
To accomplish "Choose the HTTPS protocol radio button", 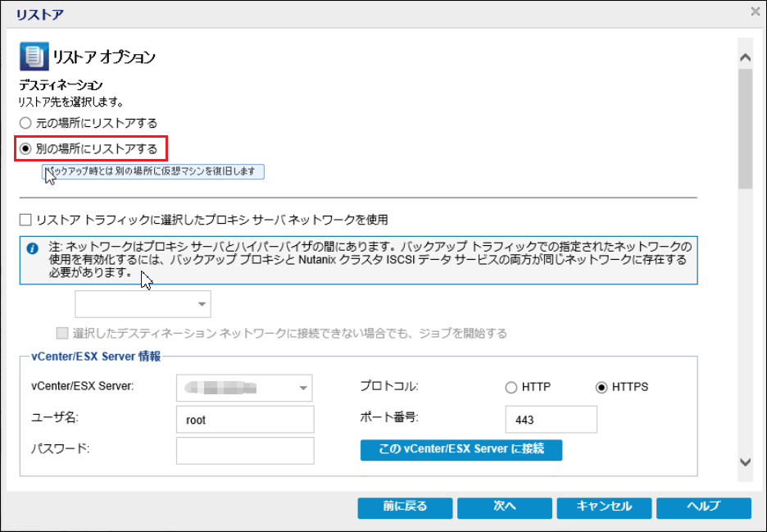I will tap(602, 388).
